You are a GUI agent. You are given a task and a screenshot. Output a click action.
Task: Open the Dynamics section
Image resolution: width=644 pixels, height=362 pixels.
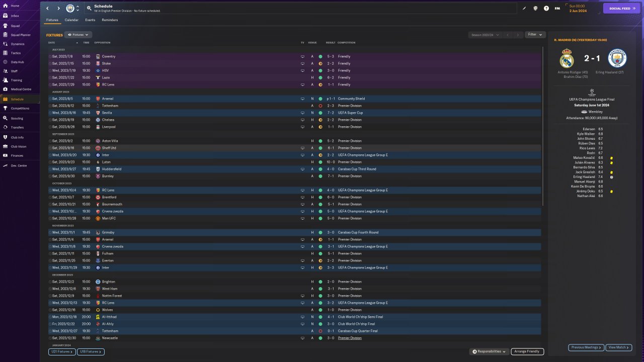click(20, 44)
